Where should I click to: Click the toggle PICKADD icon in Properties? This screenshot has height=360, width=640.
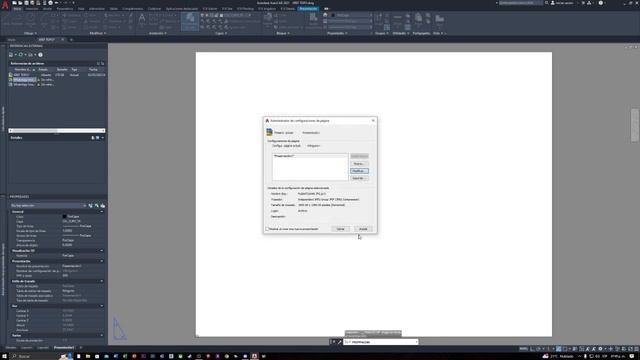[91, 206]
